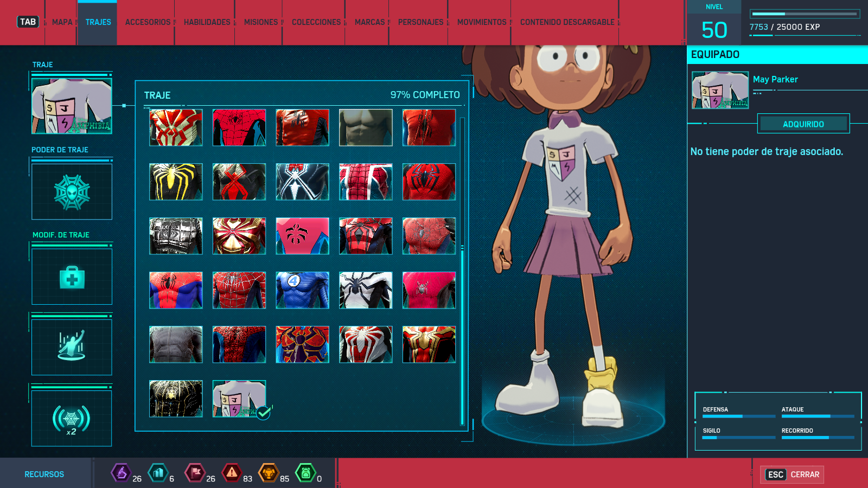Select the shirtless undies suit thumbnail
This screenshot has height=488, width=868.
[x=366, y=127]
